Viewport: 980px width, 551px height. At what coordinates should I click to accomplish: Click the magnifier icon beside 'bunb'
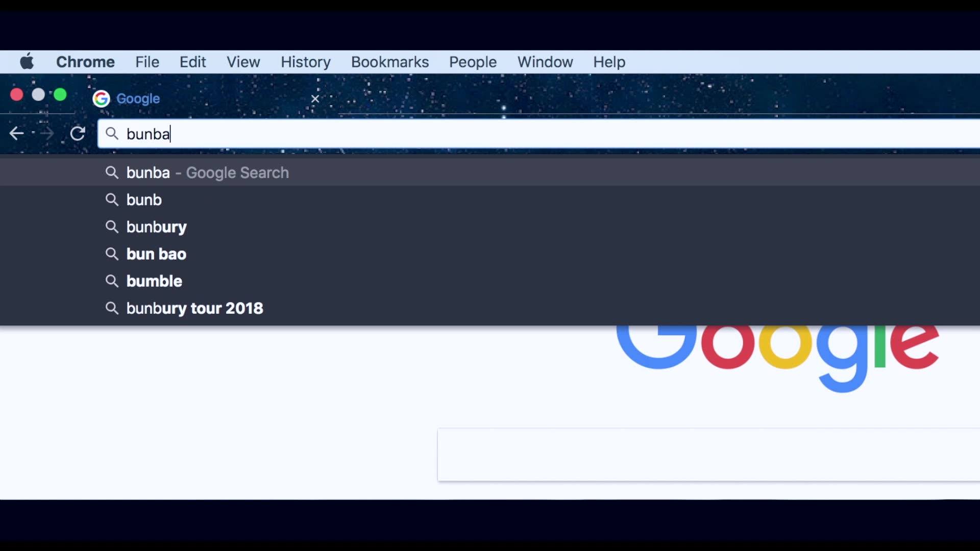pos(112,199)
